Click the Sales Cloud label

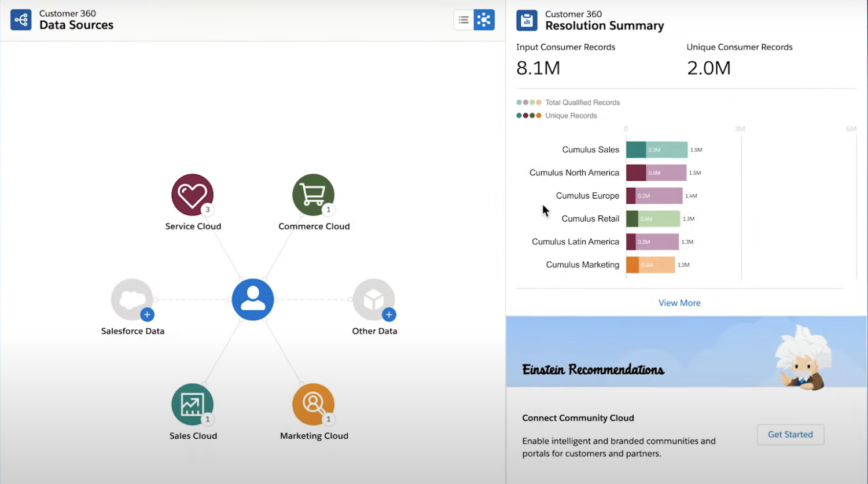(193, 436)
